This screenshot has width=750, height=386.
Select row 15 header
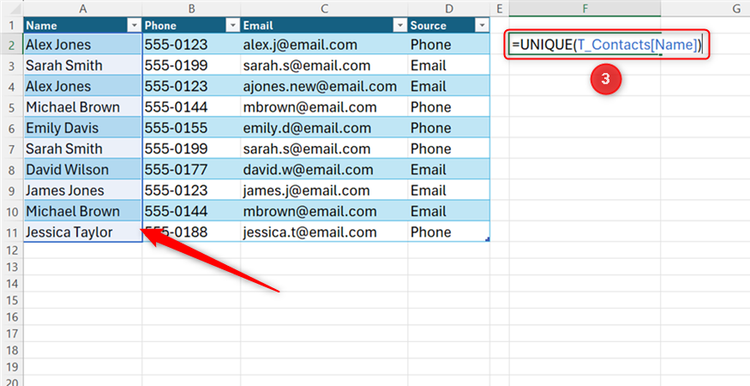point(12,300)
